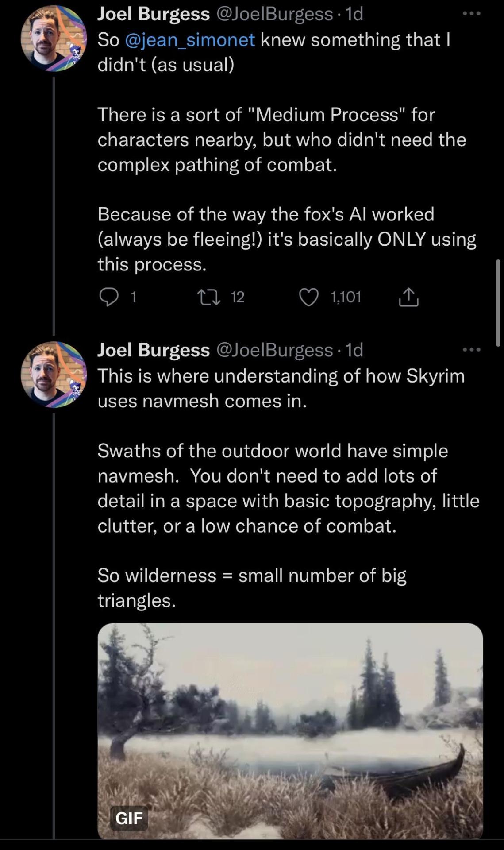This screenshot has height=850, width=504.
Task: Retweet the tweet with 12 retweets
Action: click(209, 297)
